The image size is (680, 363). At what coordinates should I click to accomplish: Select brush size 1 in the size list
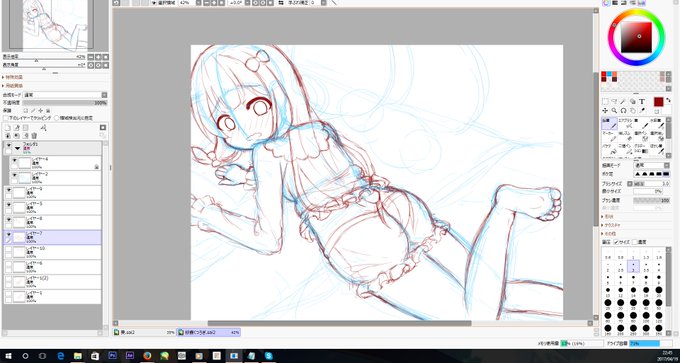[634, 253]
